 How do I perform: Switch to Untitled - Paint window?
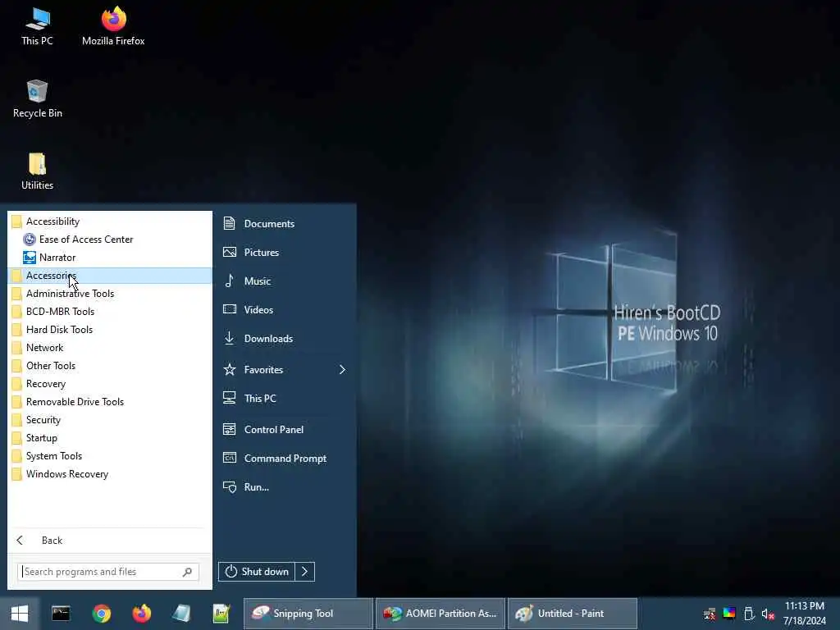572,614
